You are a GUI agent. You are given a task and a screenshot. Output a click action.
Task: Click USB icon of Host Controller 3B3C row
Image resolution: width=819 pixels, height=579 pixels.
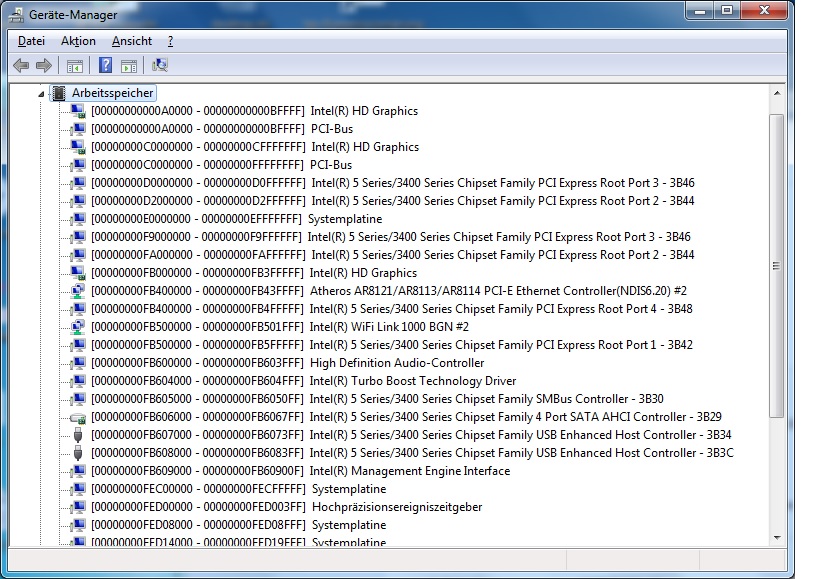78,453
